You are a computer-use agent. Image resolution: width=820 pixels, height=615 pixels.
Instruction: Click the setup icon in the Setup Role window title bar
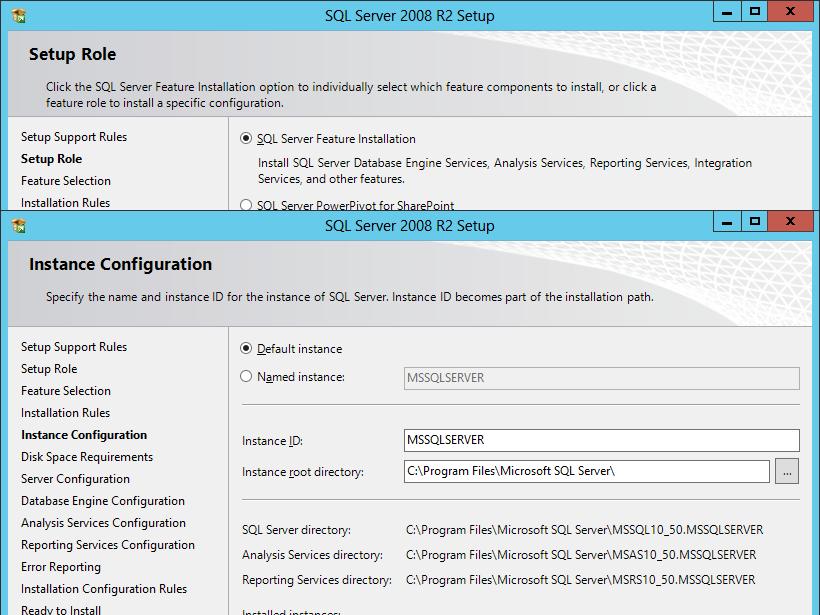[x=19, y=16]
